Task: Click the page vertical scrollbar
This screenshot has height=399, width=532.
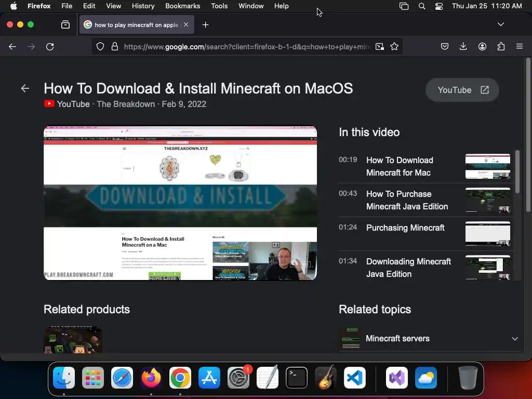Action: (528, 136)
